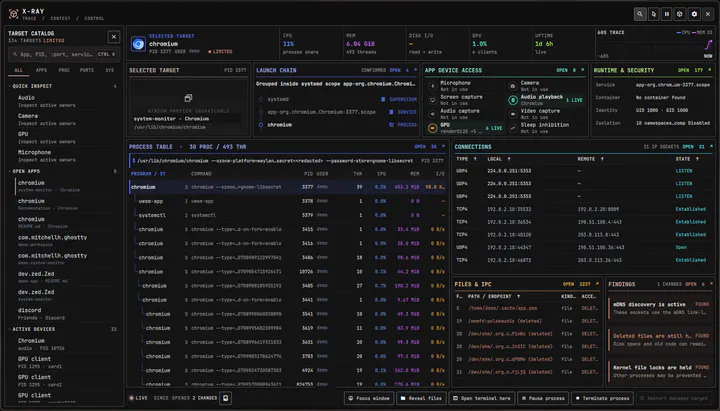Image resolution: width=720 pixels, height=411 pixels.
Task: Click the chromium target avatar icon
Action: tap(138, 44)
